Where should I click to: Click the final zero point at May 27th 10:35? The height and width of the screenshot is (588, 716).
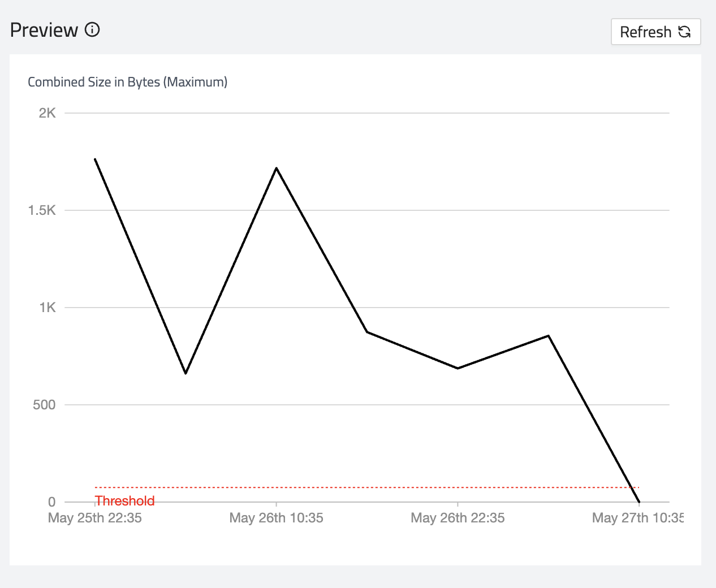coord(639,501)
